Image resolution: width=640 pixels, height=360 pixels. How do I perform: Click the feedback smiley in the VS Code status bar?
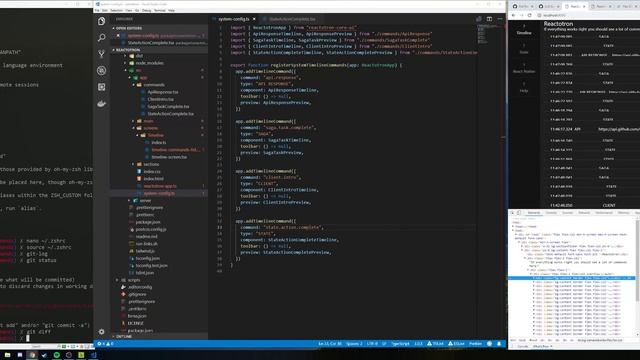tap(489, 344)
